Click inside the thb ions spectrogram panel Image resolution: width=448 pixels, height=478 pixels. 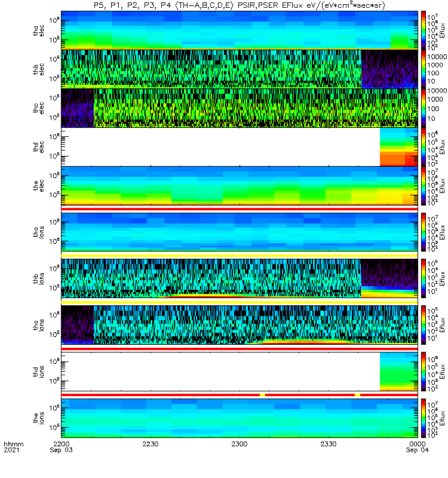tap(240, 278)
